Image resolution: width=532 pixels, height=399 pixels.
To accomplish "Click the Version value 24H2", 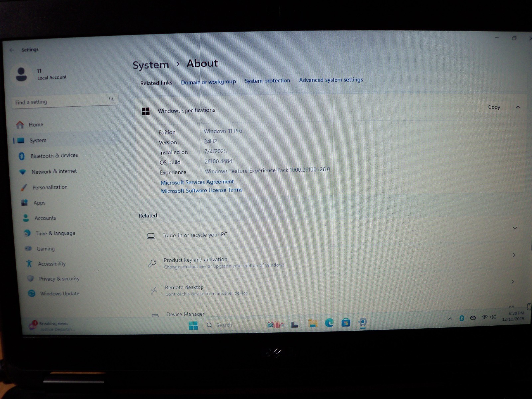I will (x=210, y=141).
